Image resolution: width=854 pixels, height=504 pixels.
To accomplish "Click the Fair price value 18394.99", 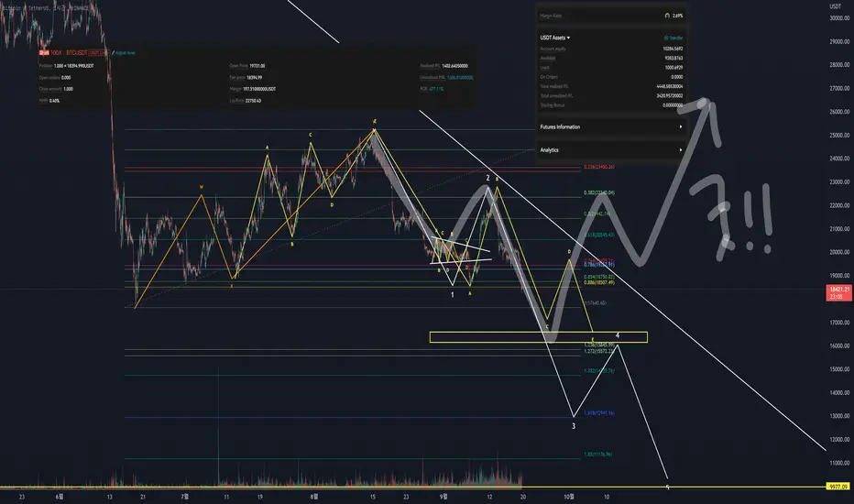I will click(255, 77).
